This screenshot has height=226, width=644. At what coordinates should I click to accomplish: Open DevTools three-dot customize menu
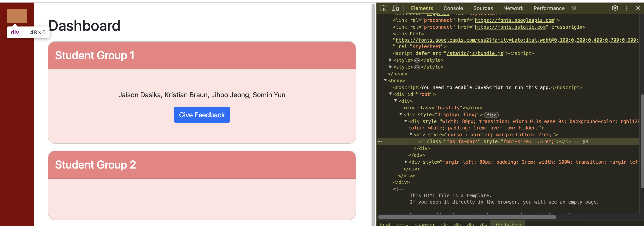click(x=627, y=8)
